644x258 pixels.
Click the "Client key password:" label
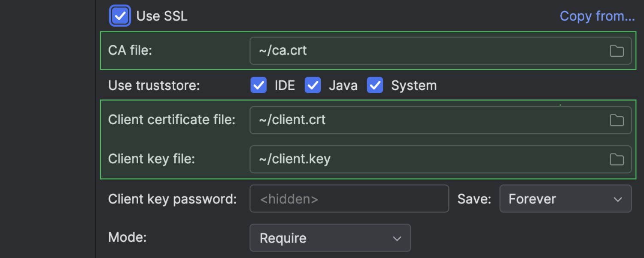point(172,199)
